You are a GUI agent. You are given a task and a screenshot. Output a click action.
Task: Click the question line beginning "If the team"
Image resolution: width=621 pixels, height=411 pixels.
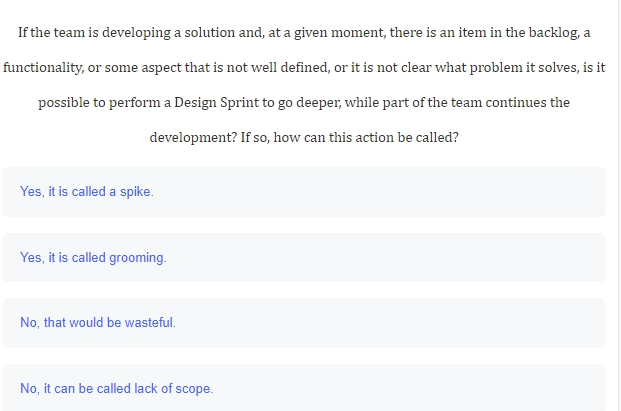[x=304, y=32]
